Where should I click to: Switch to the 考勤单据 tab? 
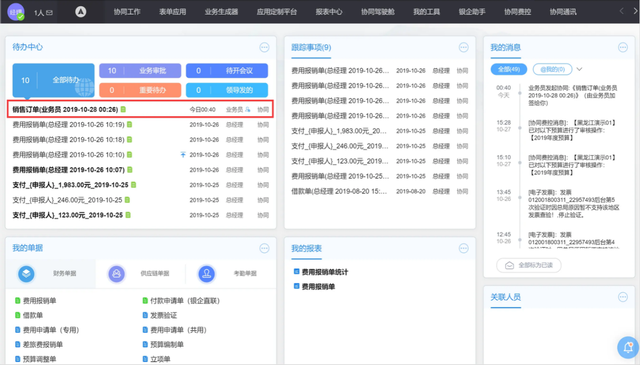coord(231,274)
